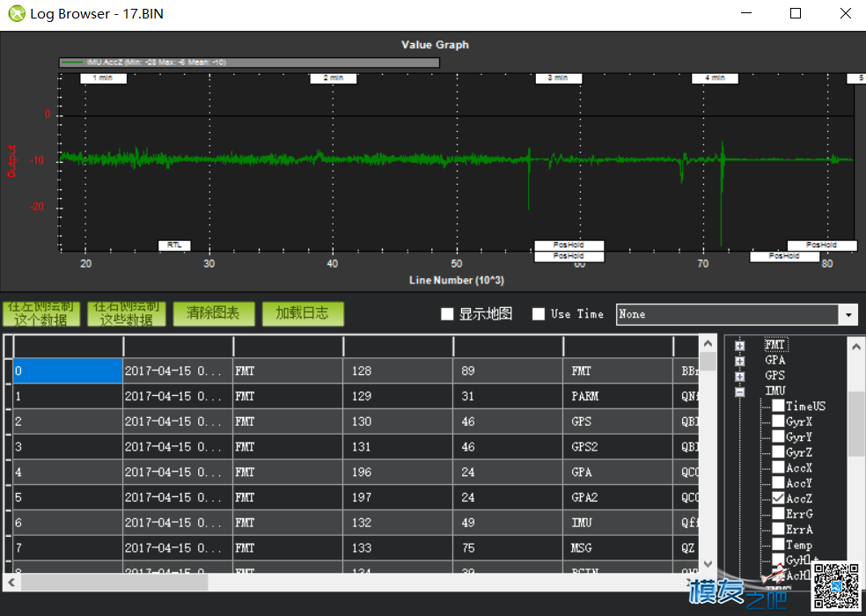Collapse the IMU tree node

pyautogui.click(x=740, y=392)
